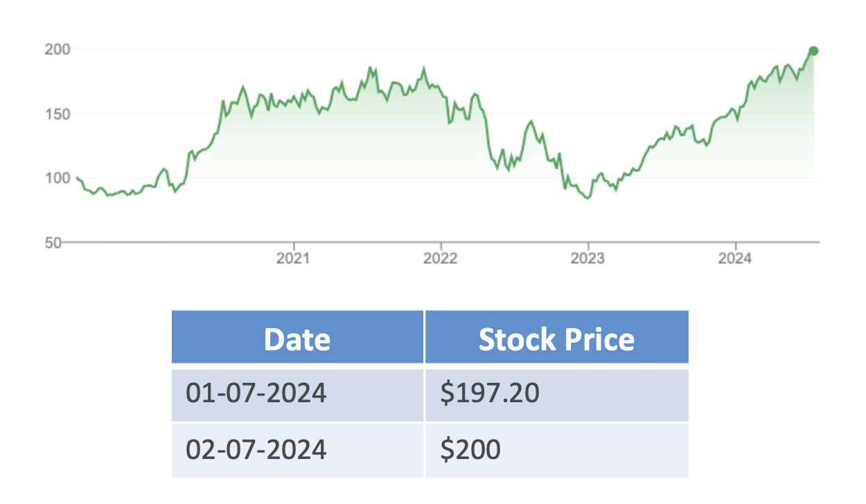Click the Date column header
Viewport: 866px width, 504px height.
tap(297, 339)
